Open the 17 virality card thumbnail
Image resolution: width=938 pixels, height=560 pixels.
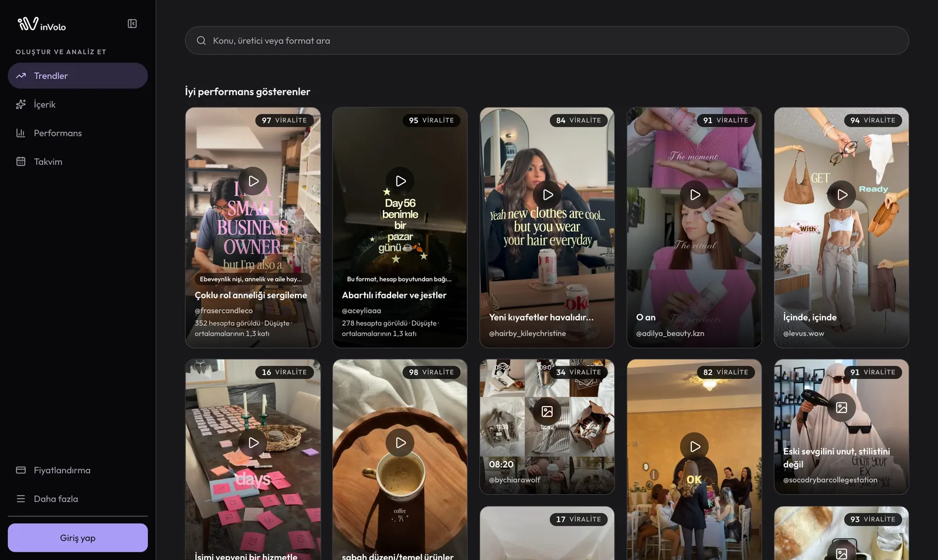(x=547, y=533)
